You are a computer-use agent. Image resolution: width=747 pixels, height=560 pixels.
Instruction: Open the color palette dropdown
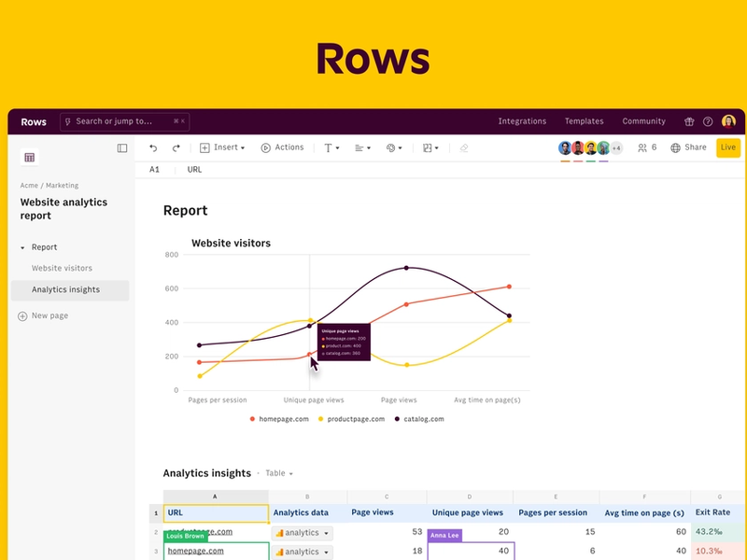pos(394,148)
